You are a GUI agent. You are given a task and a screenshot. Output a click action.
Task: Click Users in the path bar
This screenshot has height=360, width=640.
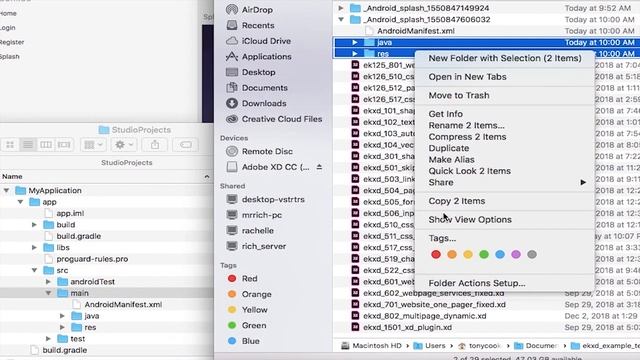(429, 346)
